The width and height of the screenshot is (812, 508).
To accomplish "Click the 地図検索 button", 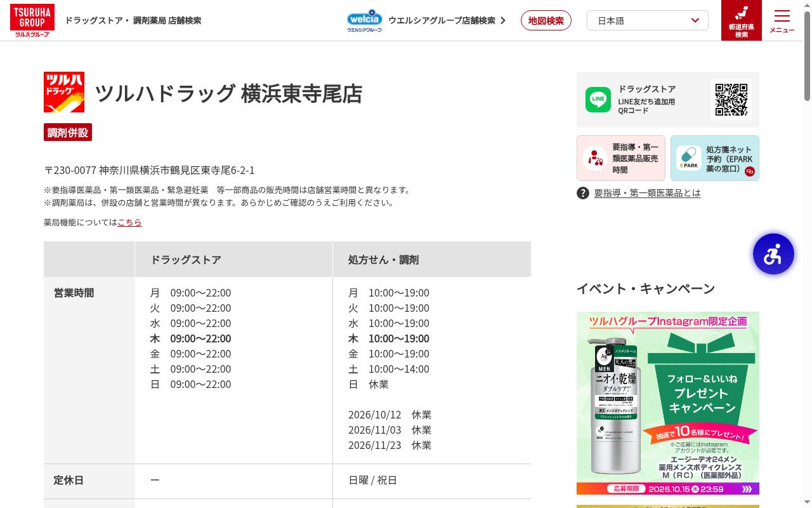I will [546, 20].
